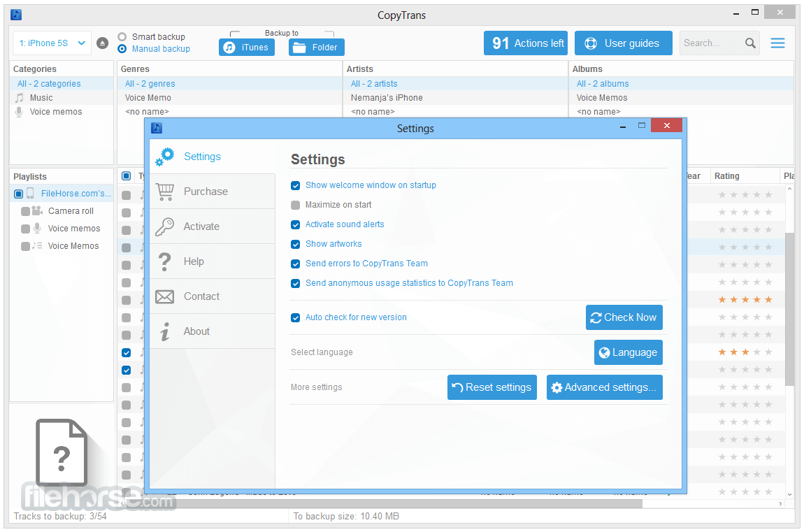804x532 pixels.
Task: Backup to iTunes button
Action: [x=247, y=47]
